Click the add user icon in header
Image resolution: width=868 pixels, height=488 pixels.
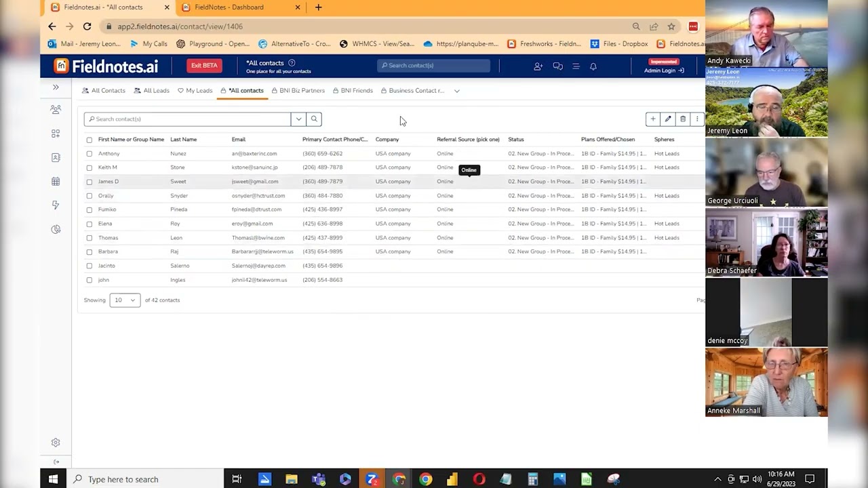coord(538,66)
